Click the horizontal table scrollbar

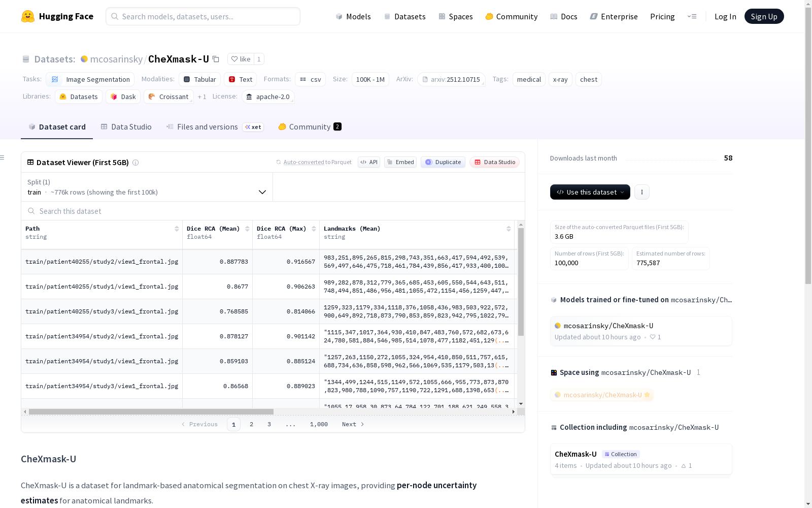tap(151, 411)
